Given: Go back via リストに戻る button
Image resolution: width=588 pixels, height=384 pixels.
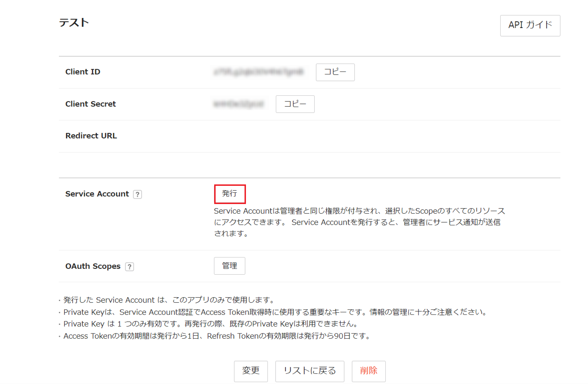Looking at the screenshot, I should (310, 371).
